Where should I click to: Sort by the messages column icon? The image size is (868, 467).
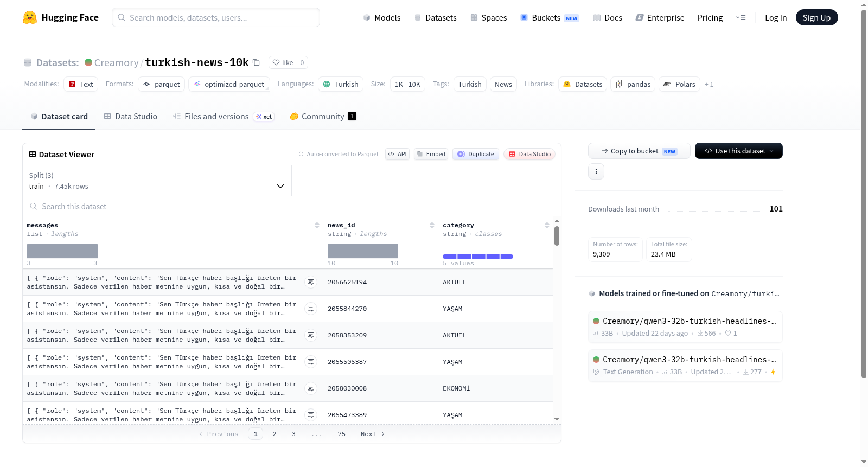[x=317, y=225]
